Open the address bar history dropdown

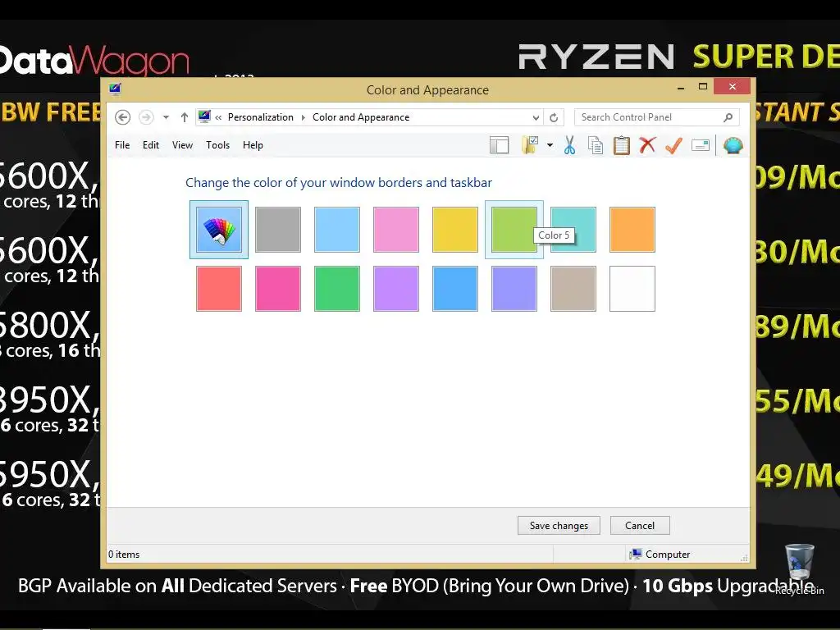pos(535,117)
